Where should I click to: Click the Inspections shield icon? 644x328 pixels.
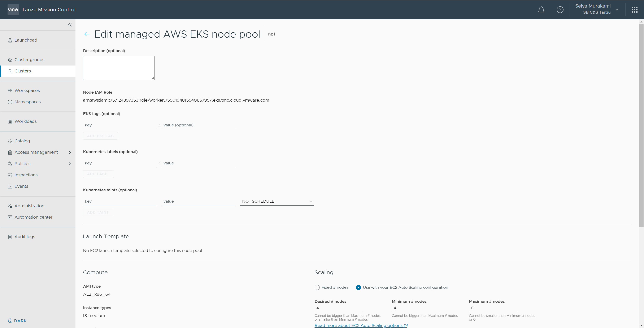tap(10, 175)
